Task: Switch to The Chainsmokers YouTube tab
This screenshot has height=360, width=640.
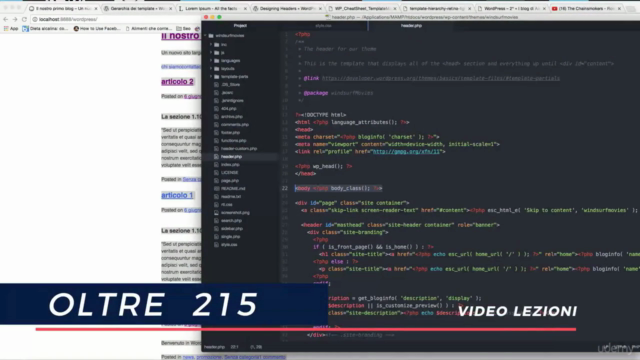Action: click(x=586, y=8)
